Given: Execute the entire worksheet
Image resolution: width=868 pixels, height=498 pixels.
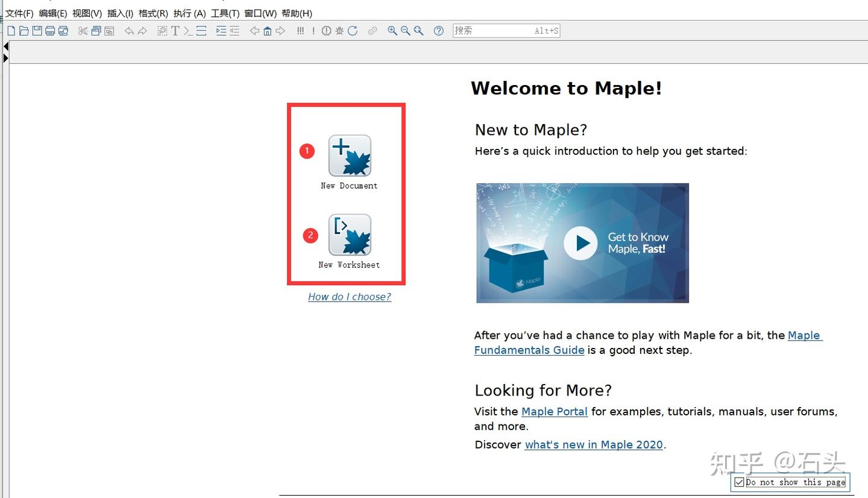Looking at the screenshot, I should tap(300, 31).
